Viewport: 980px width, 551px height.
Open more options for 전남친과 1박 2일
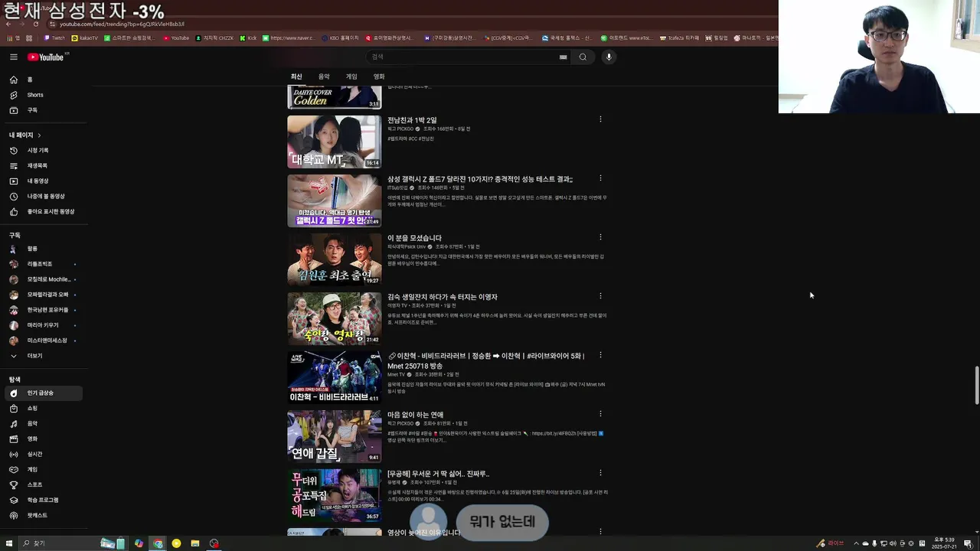click(x=600, y=119)
